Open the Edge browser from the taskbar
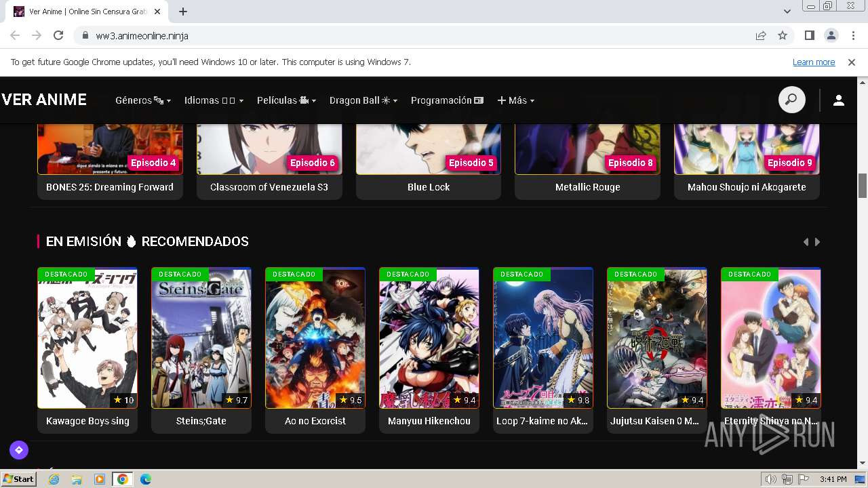868x488 pixels. pyautogui.click(x=146, y=479)
